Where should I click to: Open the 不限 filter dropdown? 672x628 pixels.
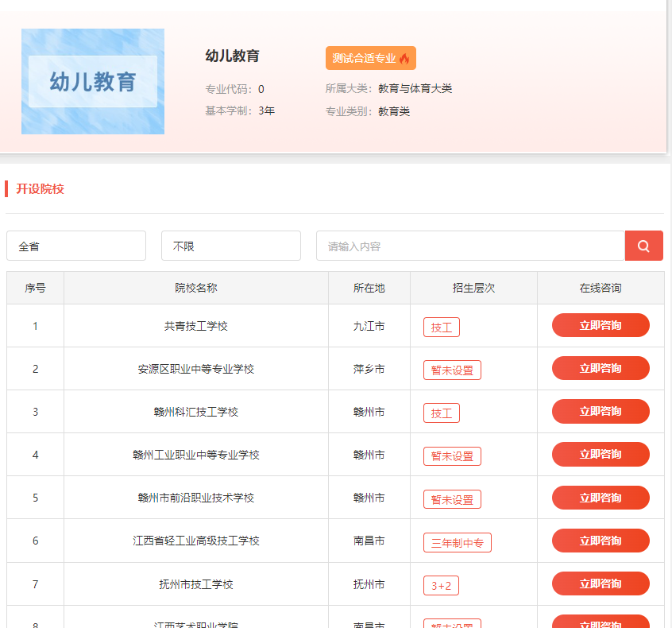tap(230, 246)
